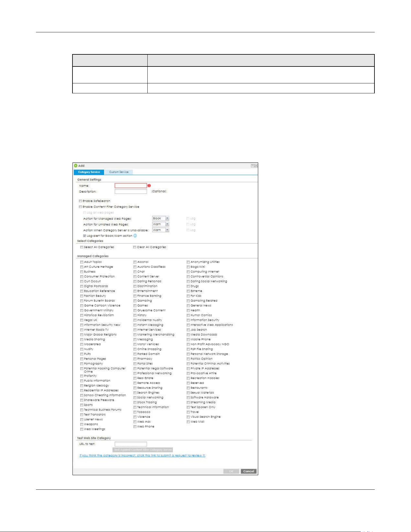Image resolution: width=411 pixels, height=532 pixels.
Task: Check the Search Engines category
Action: point(135,393)
